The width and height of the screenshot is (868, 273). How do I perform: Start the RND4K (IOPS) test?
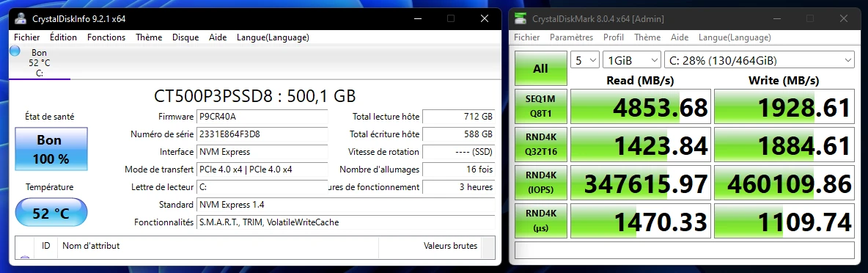tap(540, 183)
